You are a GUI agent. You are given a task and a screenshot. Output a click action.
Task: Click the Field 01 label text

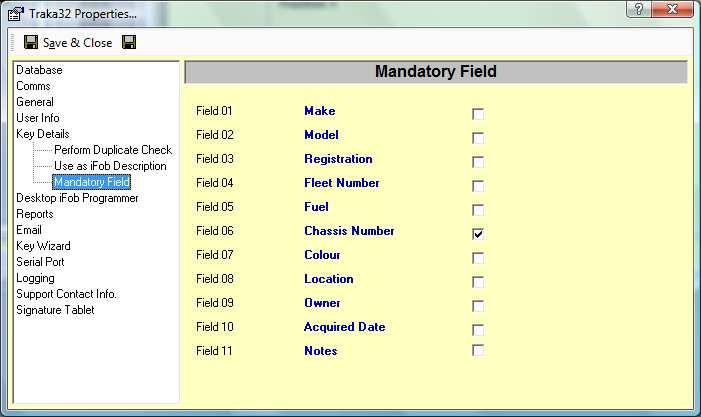pyautogui.click(x=214, y=111)
